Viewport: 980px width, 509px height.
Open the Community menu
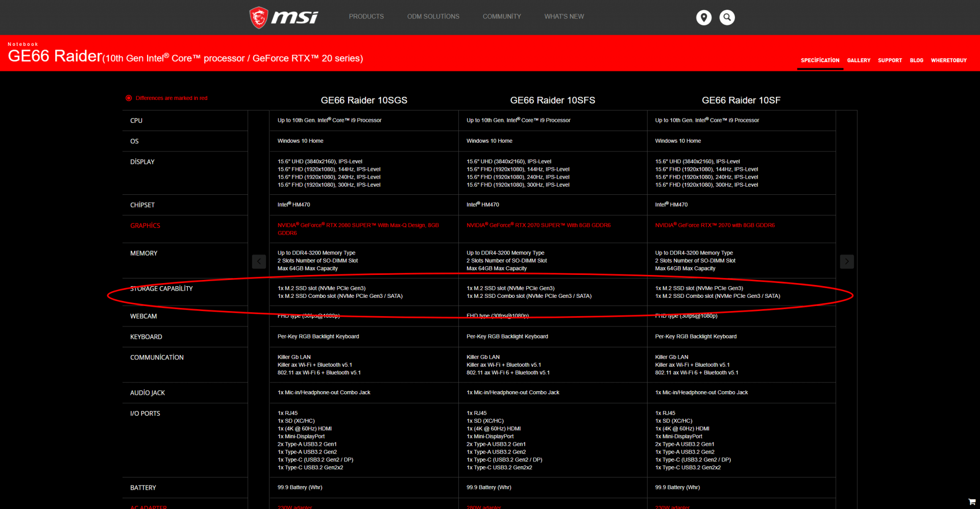point(502,17)
